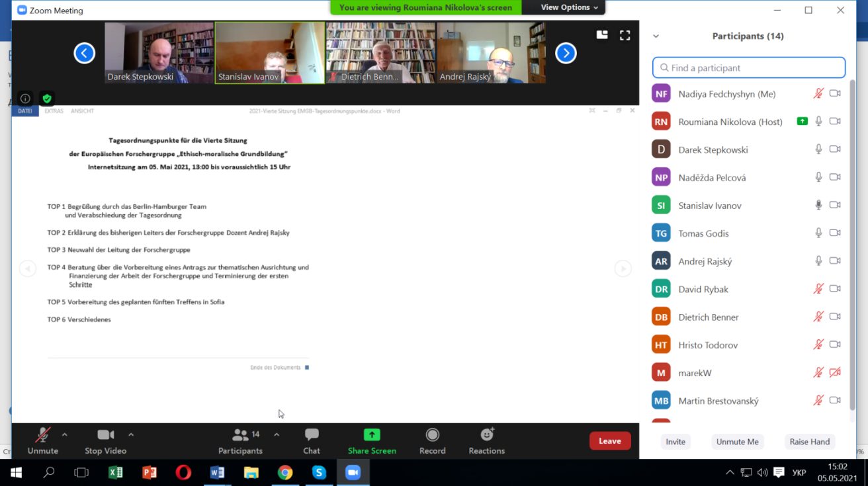Click the green encryption shield icon

46,99
